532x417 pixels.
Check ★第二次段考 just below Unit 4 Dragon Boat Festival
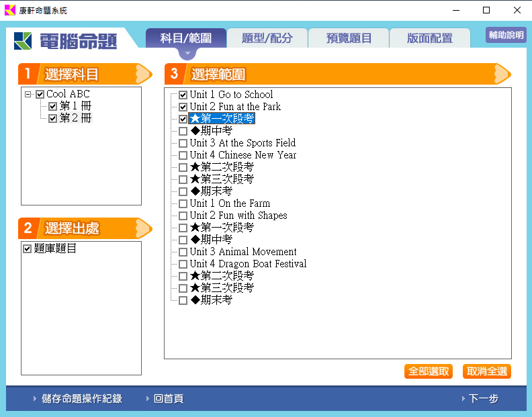click(x=183, y=277)
